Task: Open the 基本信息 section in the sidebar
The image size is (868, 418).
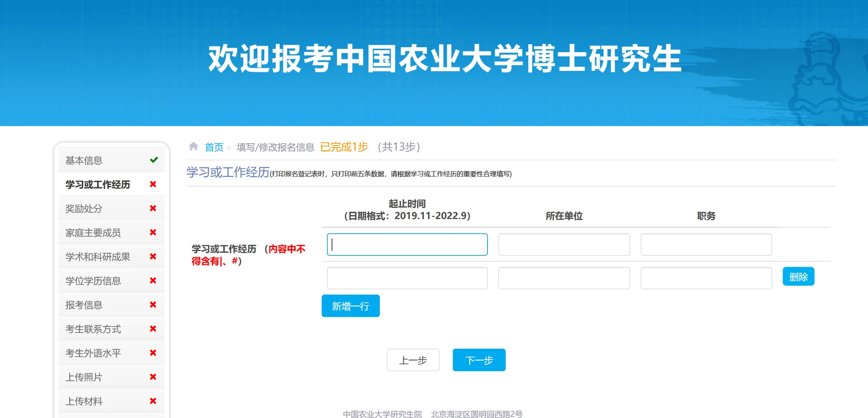Action: point(84,159)
